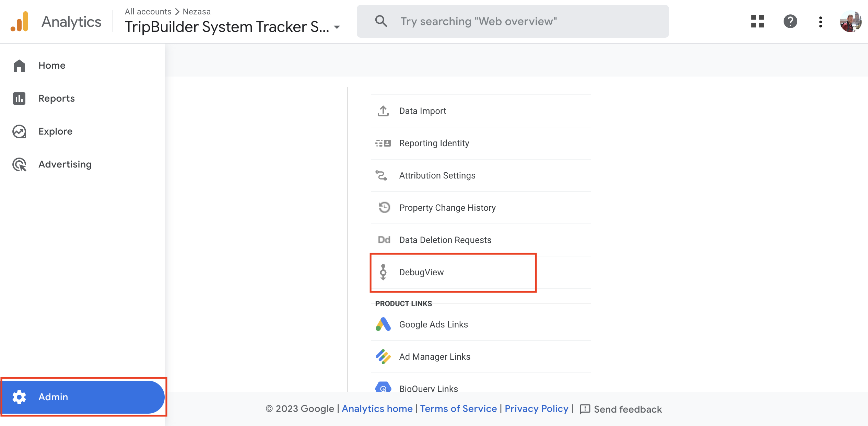The height and width of the screenshot is (426, 868).
Task: Click the search magnifier icon
Action: 381,21
